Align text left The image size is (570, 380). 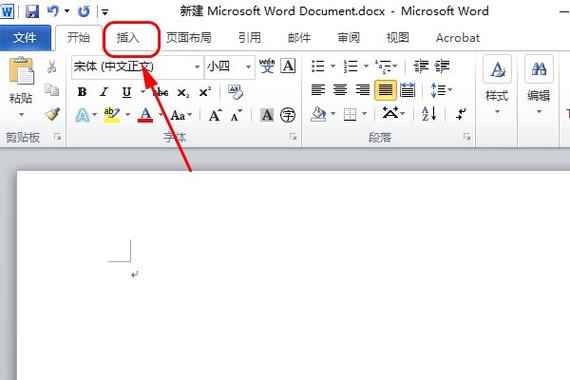(318, 89)
